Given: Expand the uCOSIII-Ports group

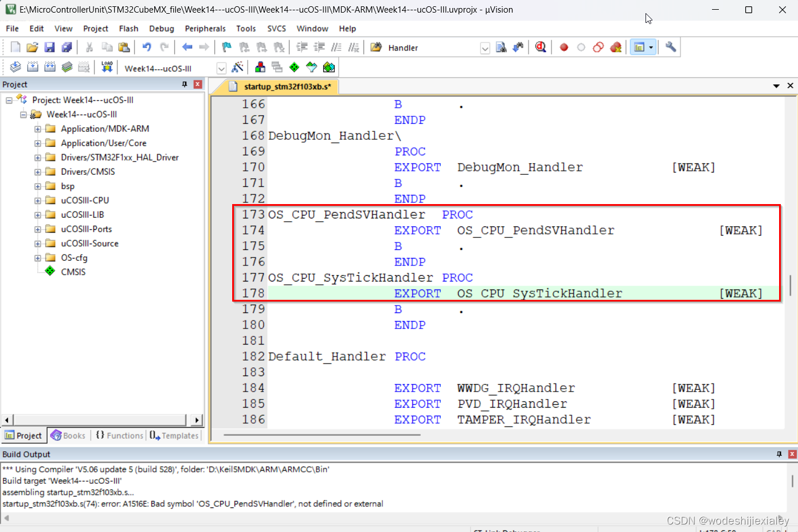Looking at the screenshot, I should (38, 229).
